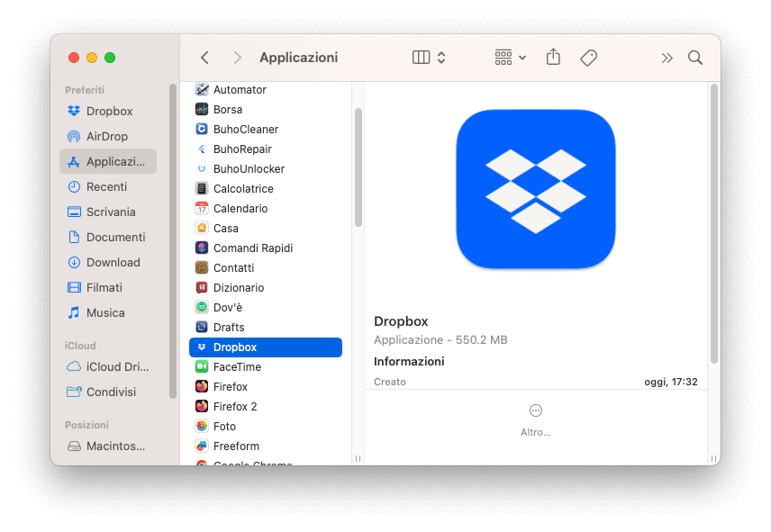
Task: Select the BuhoRepair app
Action: pyautogui.click(x=266, y=149)
